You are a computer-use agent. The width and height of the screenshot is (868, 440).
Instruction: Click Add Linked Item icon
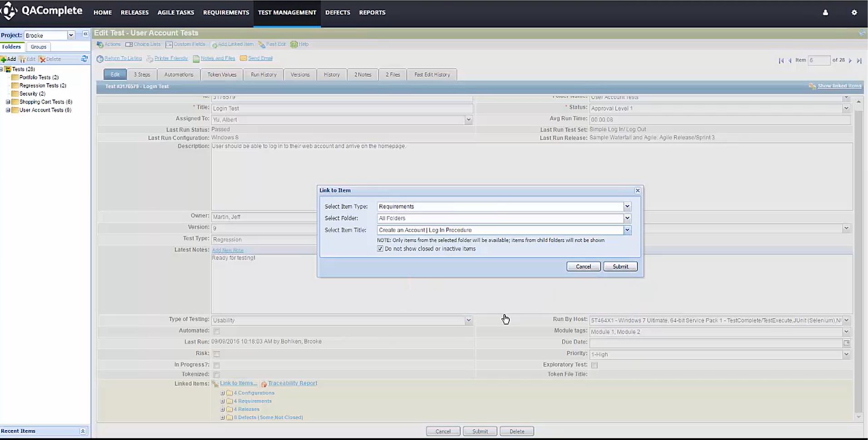coord(214,44)
